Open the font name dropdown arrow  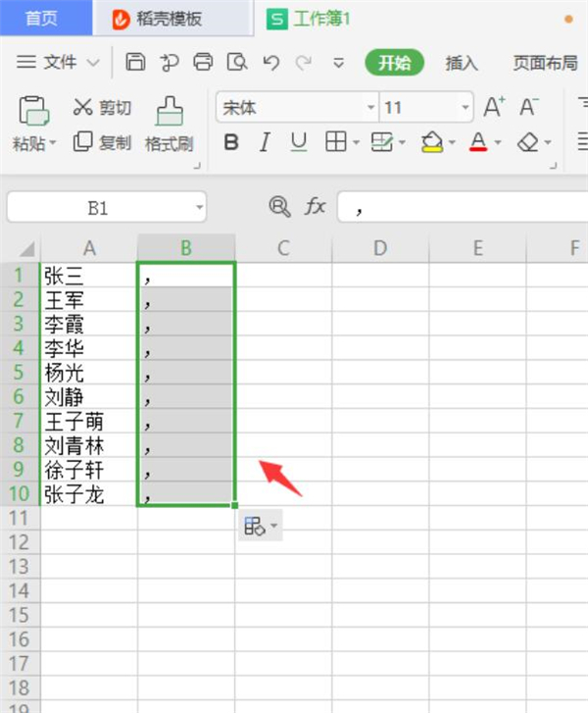tap(370, 107)
